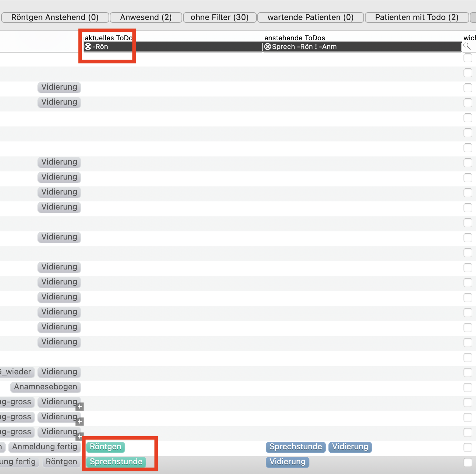Click the plus badge on first ng-gross Vidierung
Image resolution: width=476 pixels, height=474 pixels.
click(x=80, y=407)
